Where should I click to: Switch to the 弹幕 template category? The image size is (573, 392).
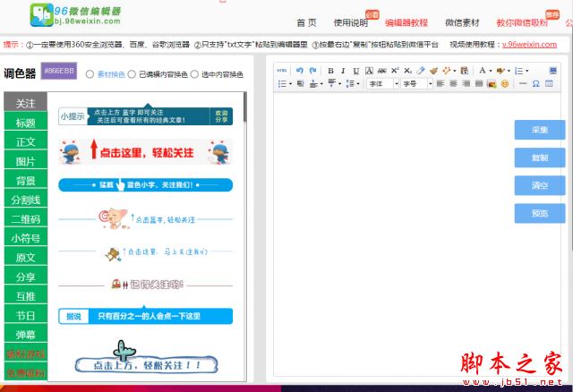(26, 335)
